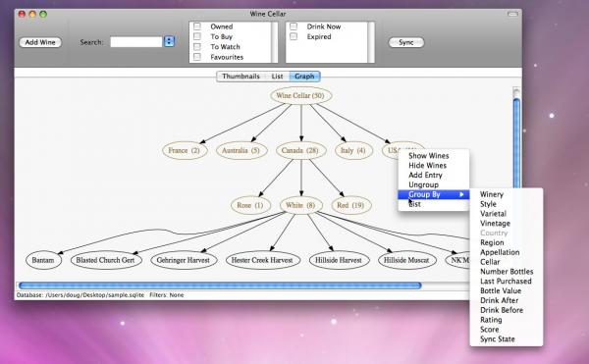The image size is (589, 364).
Task: Expand the Group By submenu arrow
Action: (461, 194)
